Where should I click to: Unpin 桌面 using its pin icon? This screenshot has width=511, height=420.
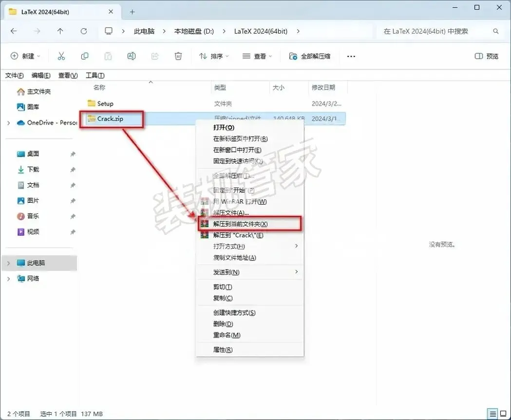(73, 154)
